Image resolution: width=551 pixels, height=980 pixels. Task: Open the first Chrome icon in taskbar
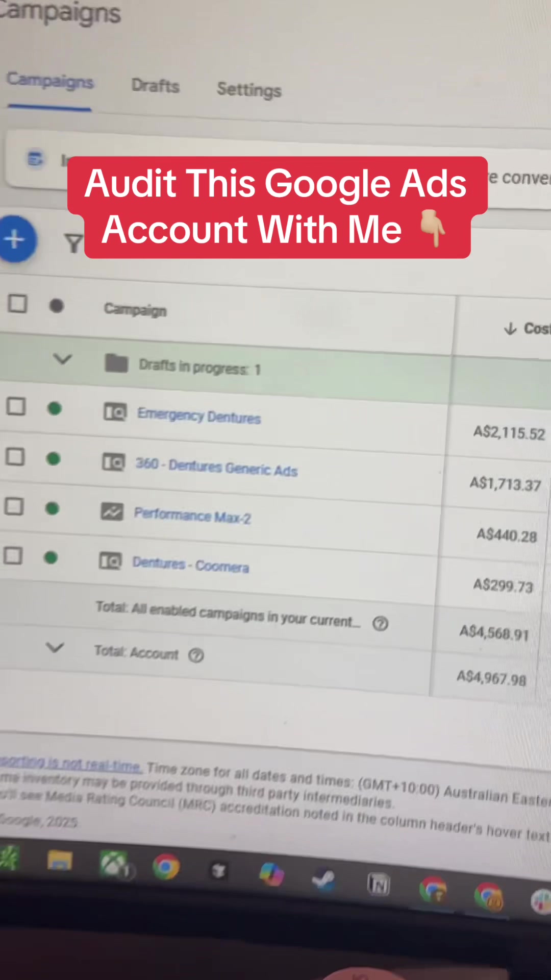[x=166, y=867]
